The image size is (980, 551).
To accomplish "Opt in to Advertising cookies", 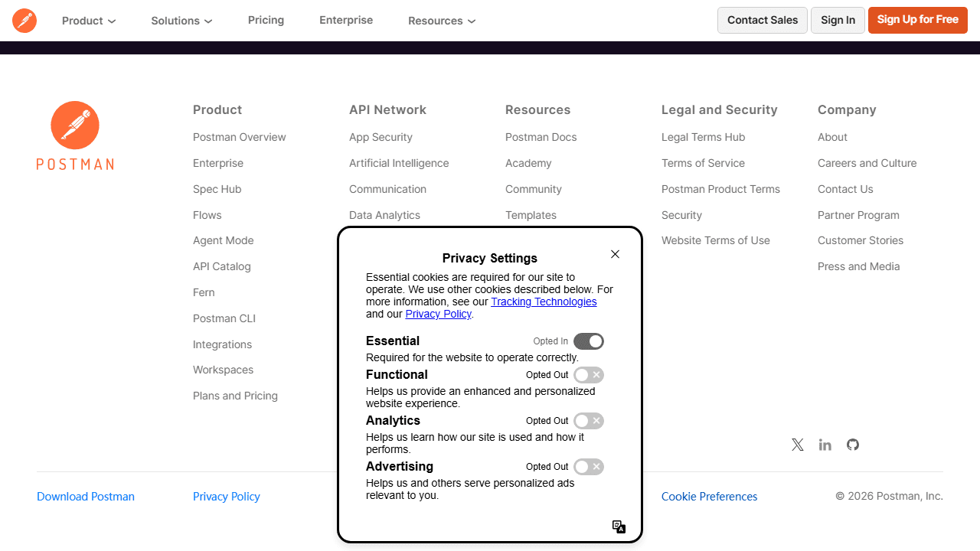I will [589, 467].
